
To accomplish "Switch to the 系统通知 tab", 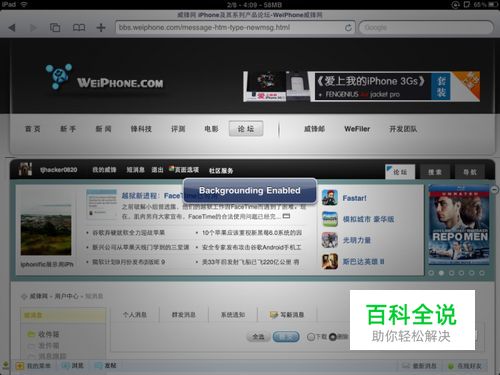I will coord(233,315).
